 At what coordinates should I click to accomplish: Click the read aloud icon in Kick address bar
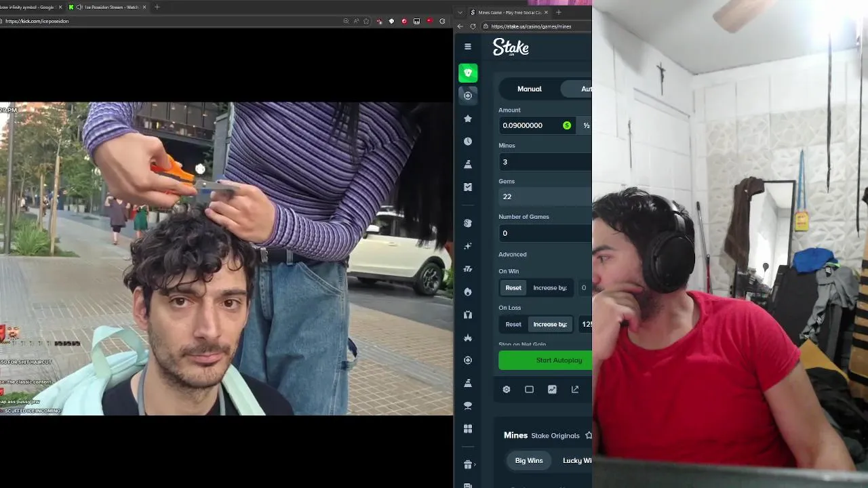click(x=356, y=21)
